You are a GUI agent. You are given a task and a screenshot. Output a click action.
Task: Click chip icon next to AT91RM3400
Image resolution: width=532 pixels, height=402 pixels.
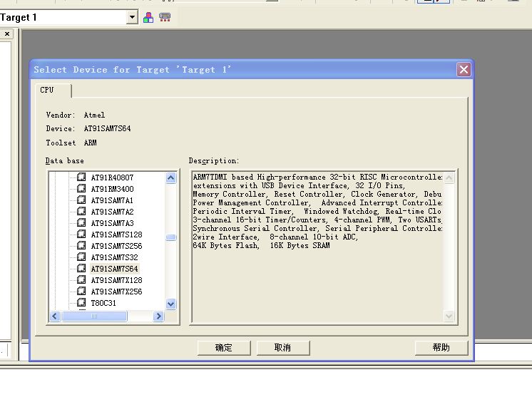(x=81, y=188)
